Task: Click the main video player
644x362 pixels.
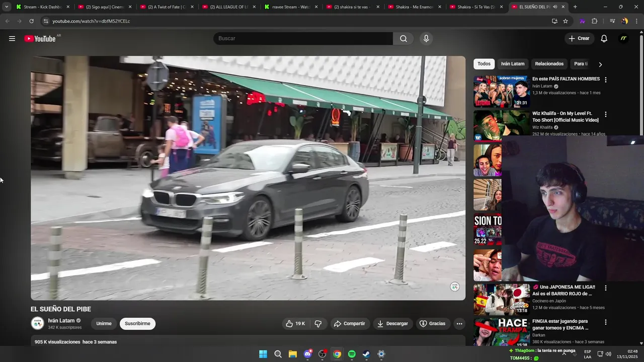Action: coord(248,178)
